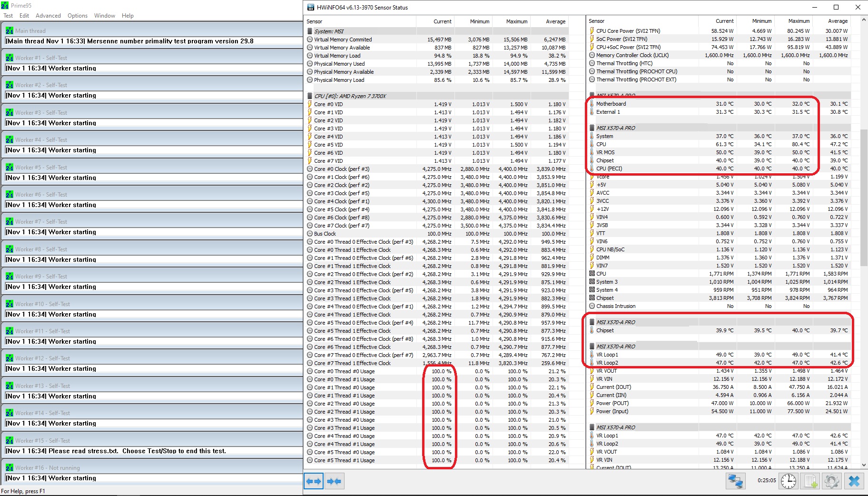Select the CPU (PECI) temperature row
This screenshot has height=496, width=868.
point(719,169)
